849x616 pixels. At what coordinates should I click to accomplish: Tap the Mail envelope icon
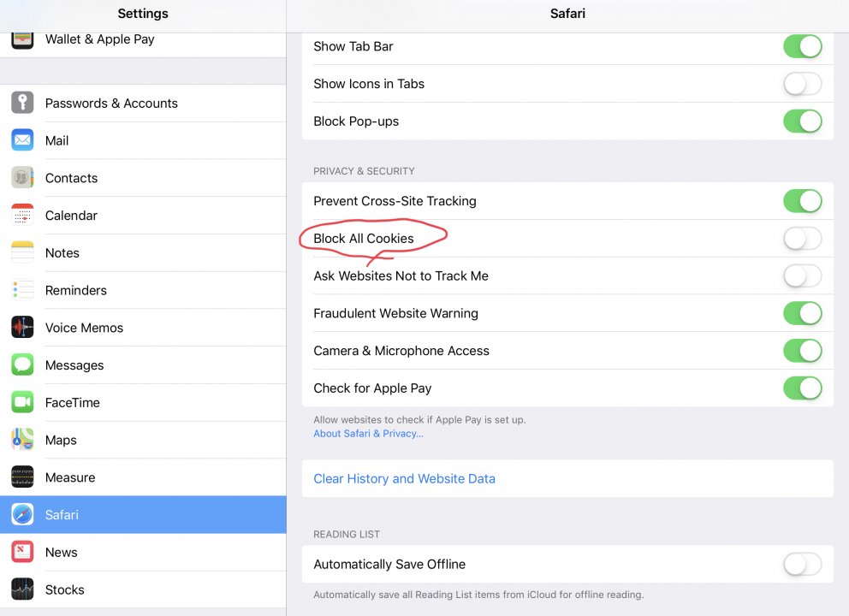(x=22, y=140)
